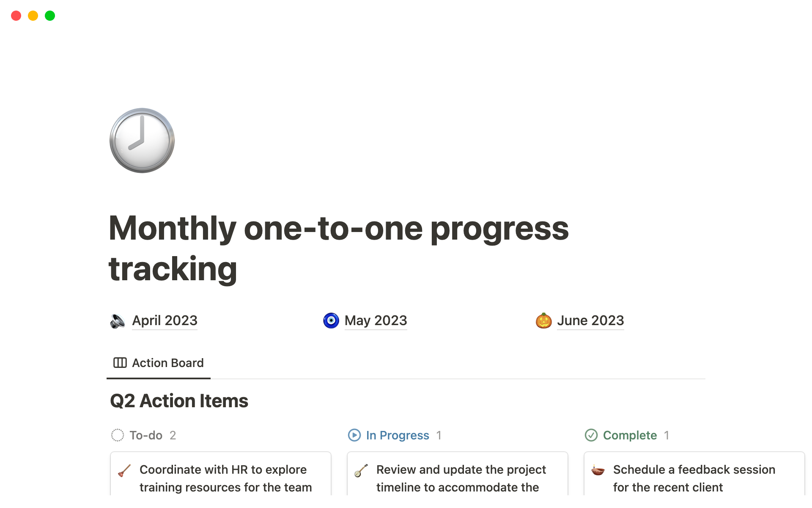The width and height of the screenshot is (812, 508).
Task: Click the evil eye icon beside May 2023
Action: tap(331, 320)
